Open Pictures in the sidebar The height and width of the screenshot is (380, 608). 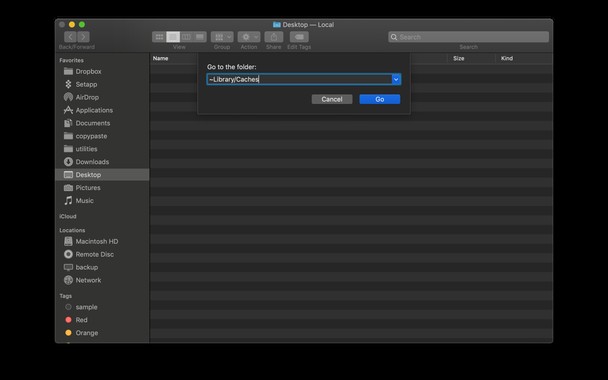click(x=102, y=188)
